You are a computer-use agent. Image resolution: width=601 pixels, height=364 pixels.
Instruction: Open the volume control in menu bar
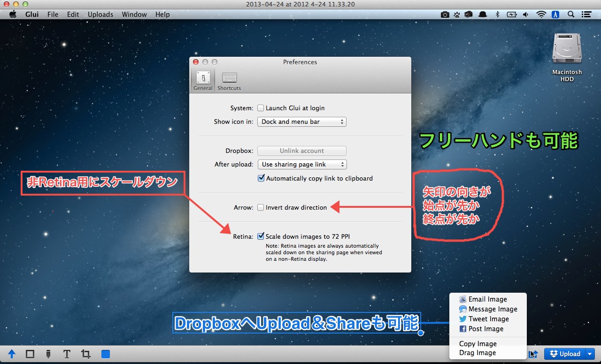525,15
